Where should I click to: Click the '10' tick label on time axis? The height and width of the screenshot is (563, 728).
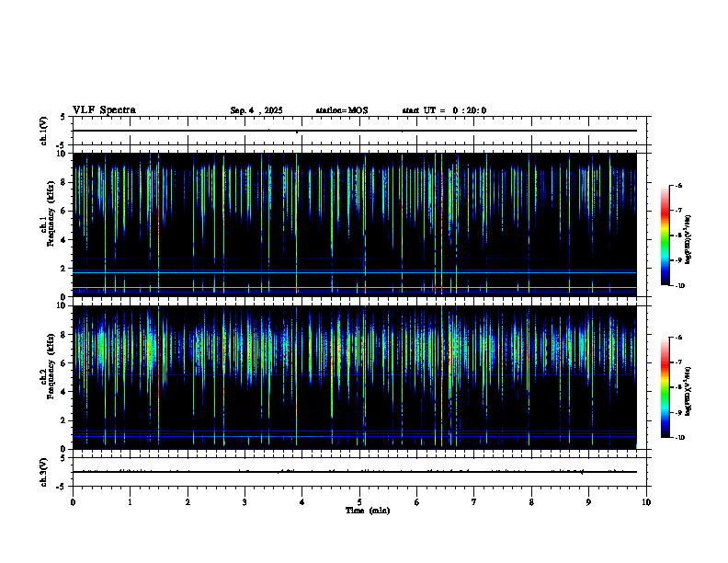[x=646, y=502]
